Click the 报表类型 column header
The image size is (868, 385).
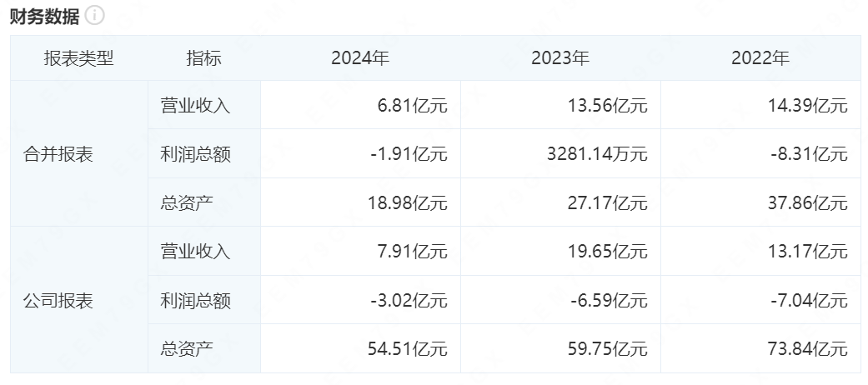[78, 58]
